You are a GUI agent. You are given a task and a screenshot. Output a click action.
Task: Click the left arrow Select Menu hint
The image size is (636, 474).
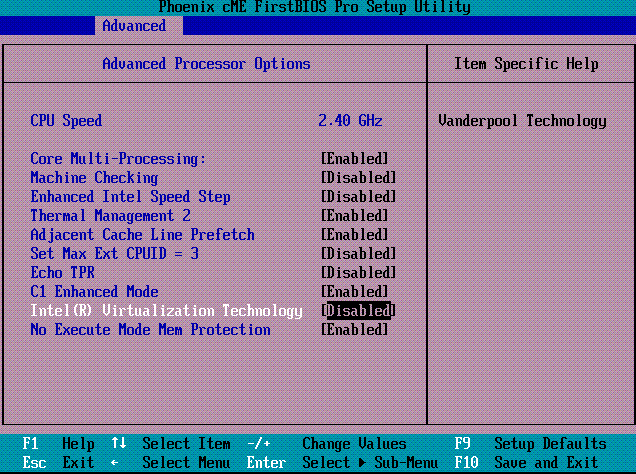click(x=171, y=463)
